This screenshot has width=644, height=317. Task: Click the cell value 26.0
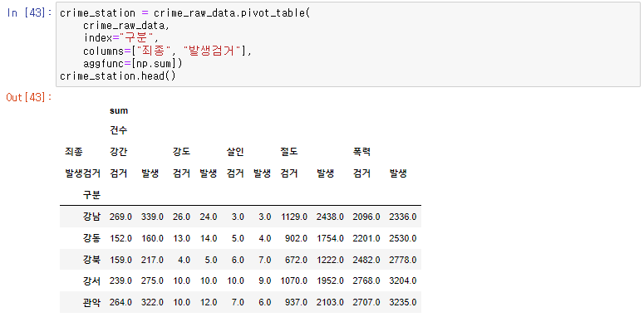[181, 217]
